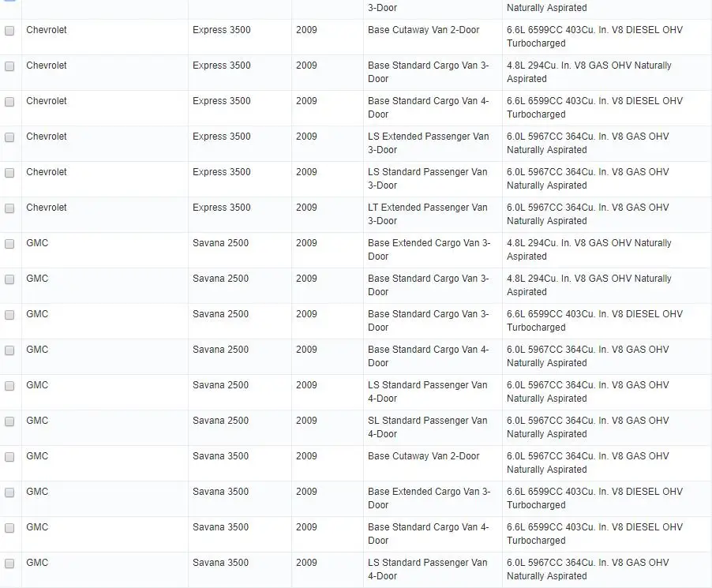Image resolution: width=712 pixels, height=588 pixels.
Task: Click 'GMC' make in the SL Standard Passenger row
Action: (x=37, y=421)
